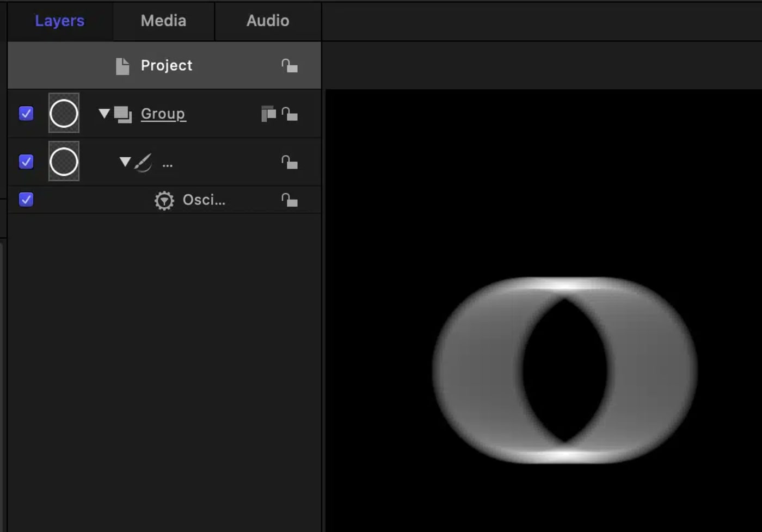Lock the Osci... behavior
Viewport: 762px width, 532px height.
click(x=290, y=200)
